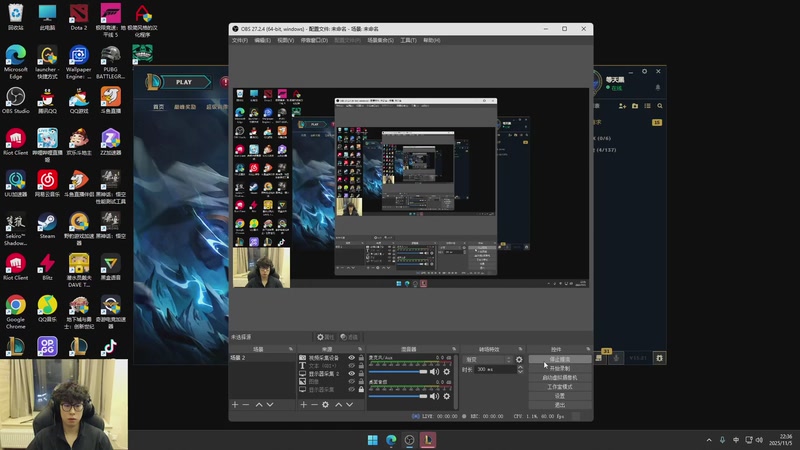
Task: Remove source with minus icon
Action: (314, 405)
